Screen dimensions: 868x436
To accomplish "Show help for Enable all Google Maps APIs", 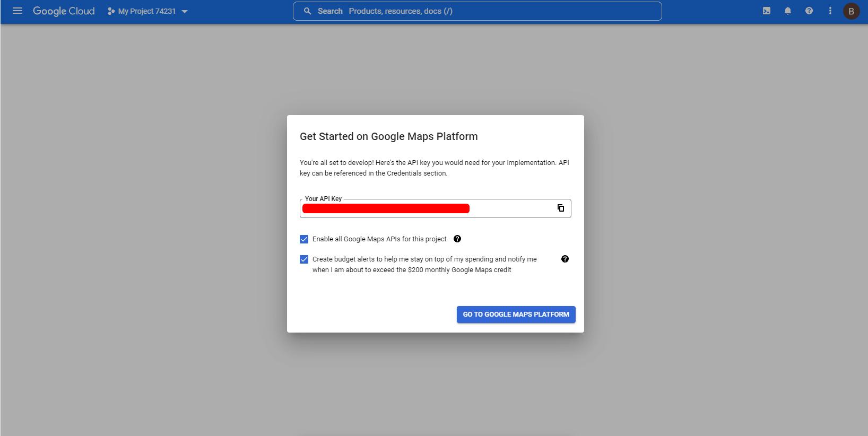I will (457, 239).
